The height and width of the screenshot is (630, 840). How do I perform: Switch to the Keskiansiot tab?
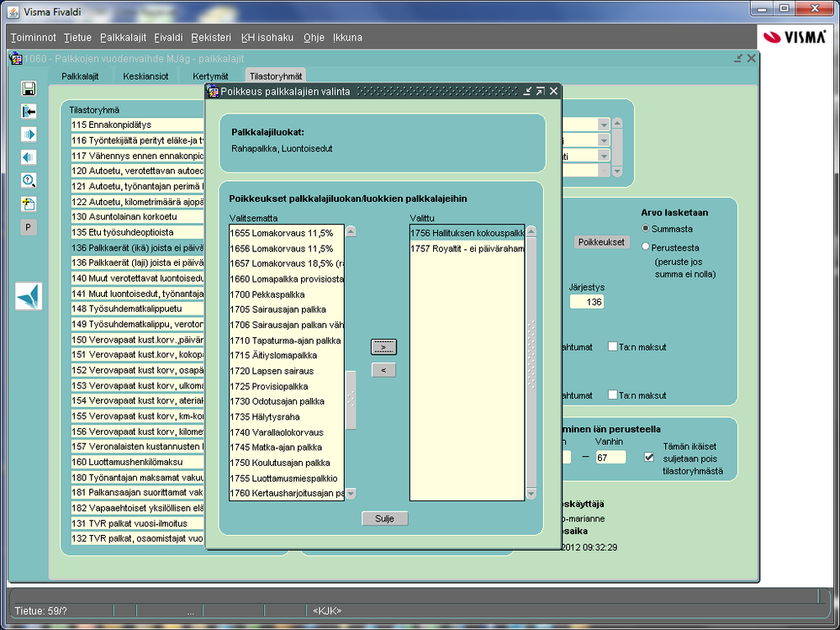click(145, 76)
